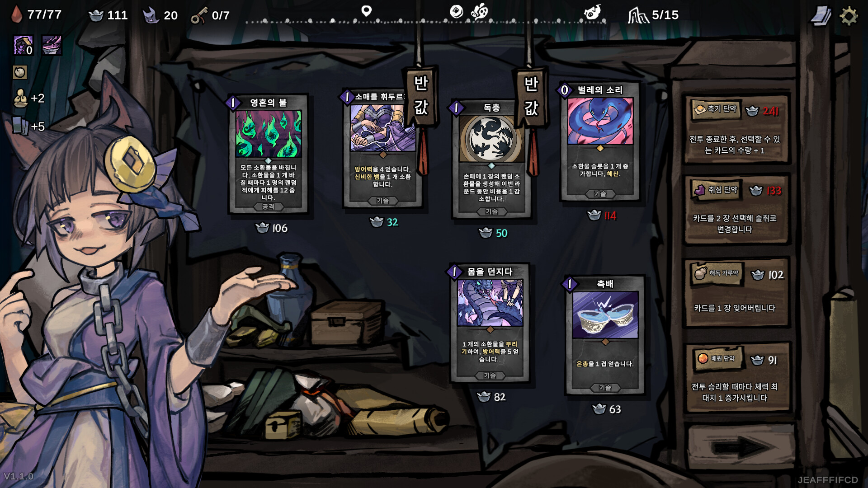The width and height of the screenshot is (868, 488).
Task: Buy the 해독 가루약 card removal
Action: coord(737,292)
